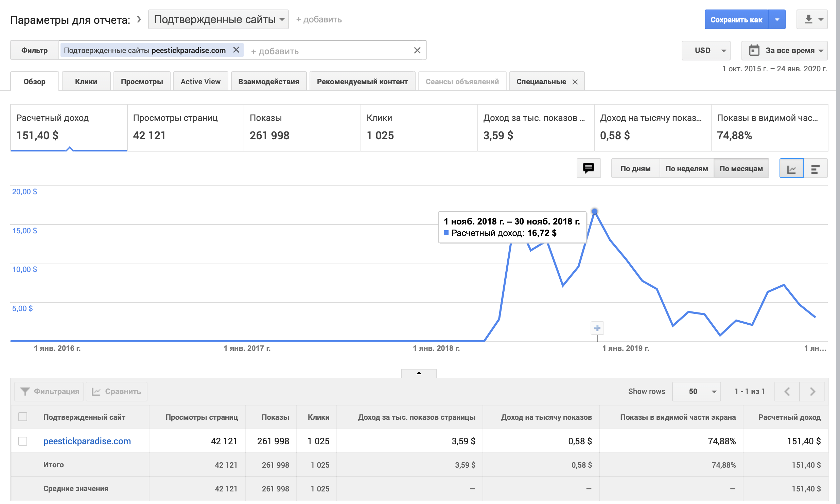This screenshot has height=504, width=840.
Task: Open the Active View tab
Action: coord(200,82)
